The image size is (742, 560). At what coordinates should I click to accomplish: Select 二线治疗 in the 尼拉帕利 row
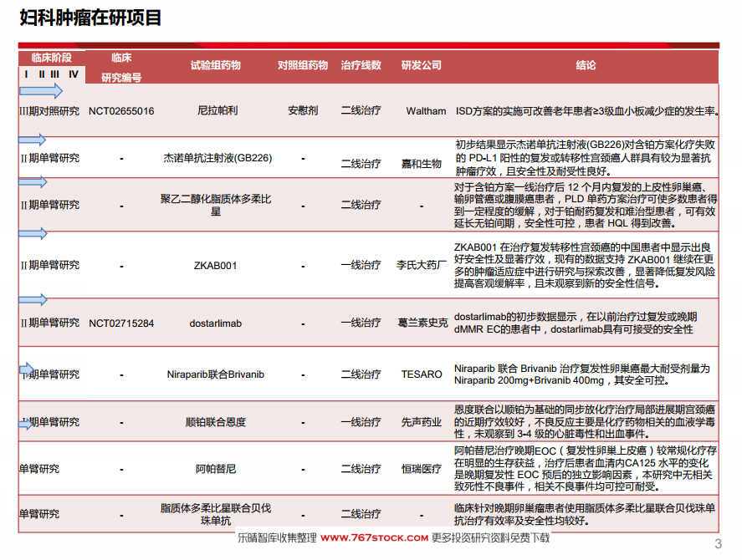(x=361, y=110)
